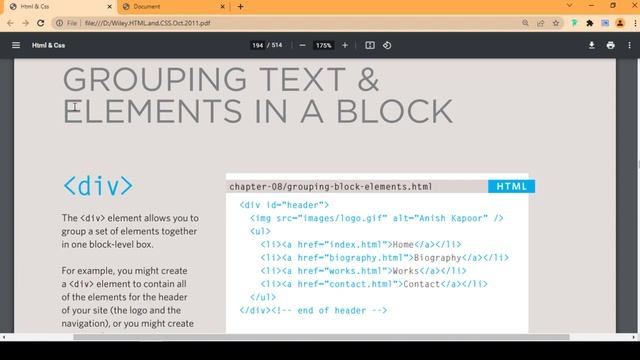Switch to the Html & Css tab
The image size is (640, 360).
click(60, 7)
